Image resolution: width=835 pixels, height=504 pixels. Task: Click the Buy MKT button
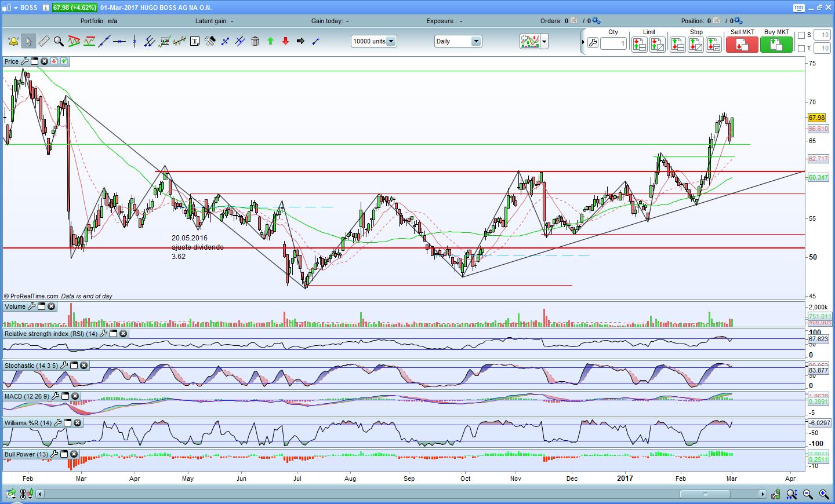[x=776, y=44]
